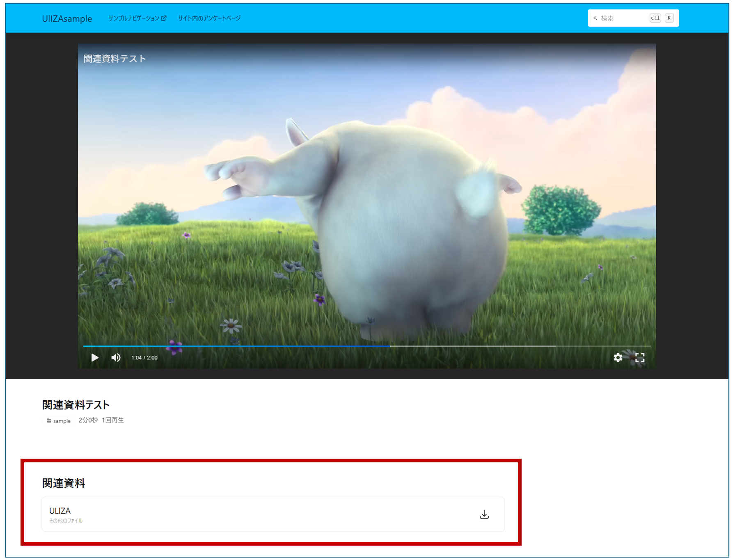This screenshot has height=560, width=735.
Task: Click the external link icon beside サンプルナビゲーション
Action: point(164,18)
